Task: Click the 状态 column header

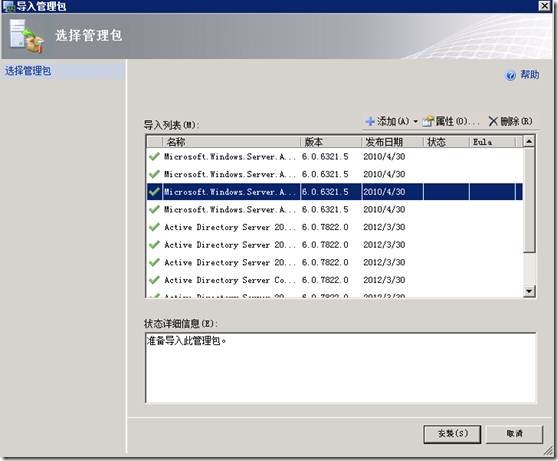Action: click(446, 142)
